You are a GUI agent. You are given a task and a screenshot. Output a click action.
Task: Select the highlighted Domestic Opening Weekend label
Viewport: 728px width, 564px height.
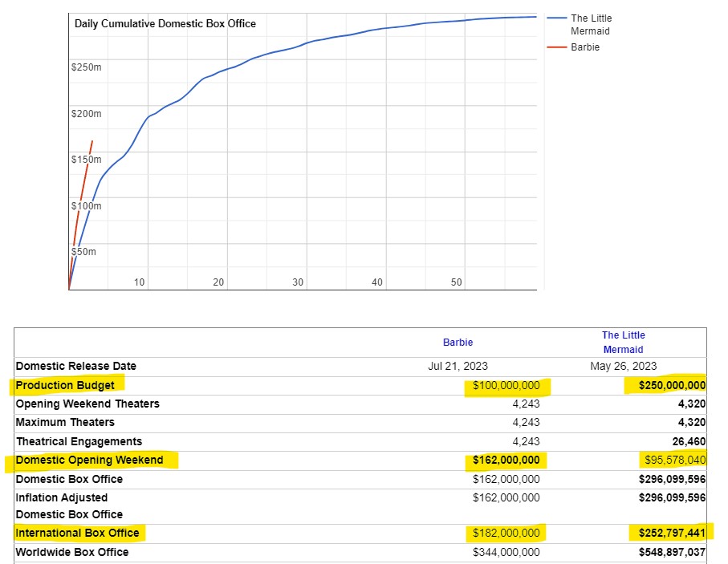(89, 460)
